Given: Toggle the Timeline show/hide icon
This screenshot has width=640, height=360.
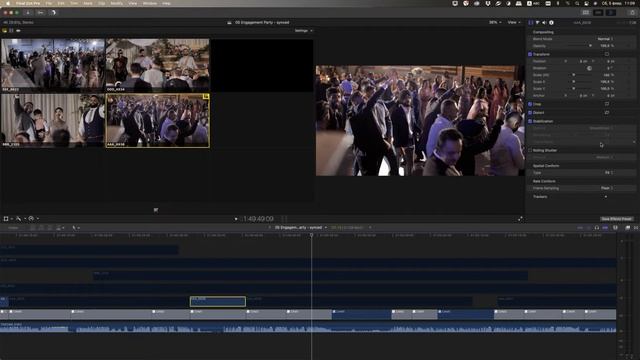Looking at the screenshot, I should coord(598,13).
